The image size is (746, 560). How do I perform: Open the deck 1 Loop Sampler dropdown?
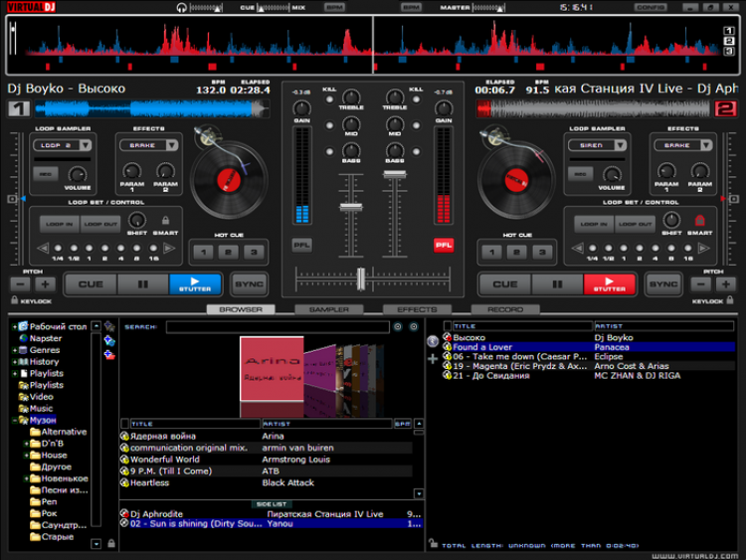coord(62,145)
